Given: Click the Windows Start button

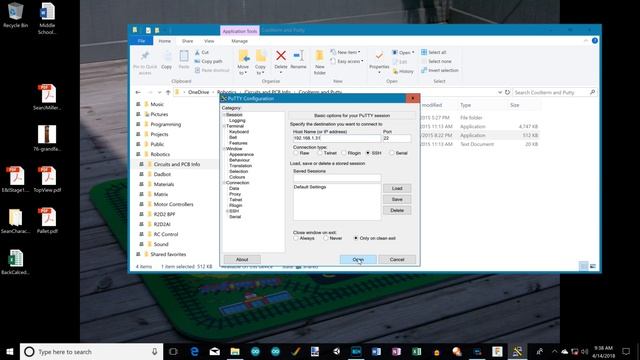Looking at the screenshot, I should coord(10,351).
